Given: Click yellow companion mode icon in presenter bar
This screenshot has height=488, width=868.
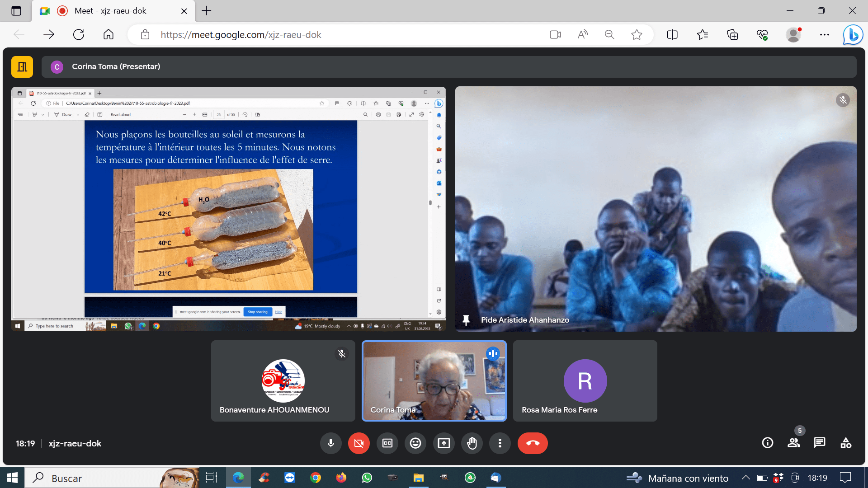Looking at the screenshot, I should tap(22, 67).
